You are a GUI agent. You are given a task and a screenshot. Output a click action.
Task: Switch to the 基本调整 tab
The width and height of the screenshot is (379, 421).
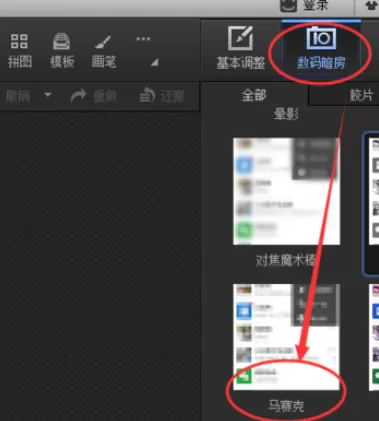tap(241, 48)
